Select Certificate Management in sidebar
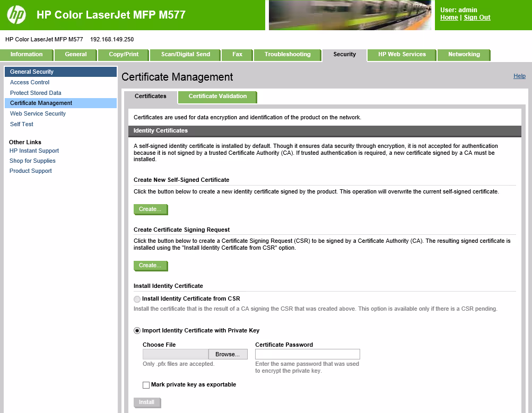The image size is (532, 413). click(x=61, y=103)
